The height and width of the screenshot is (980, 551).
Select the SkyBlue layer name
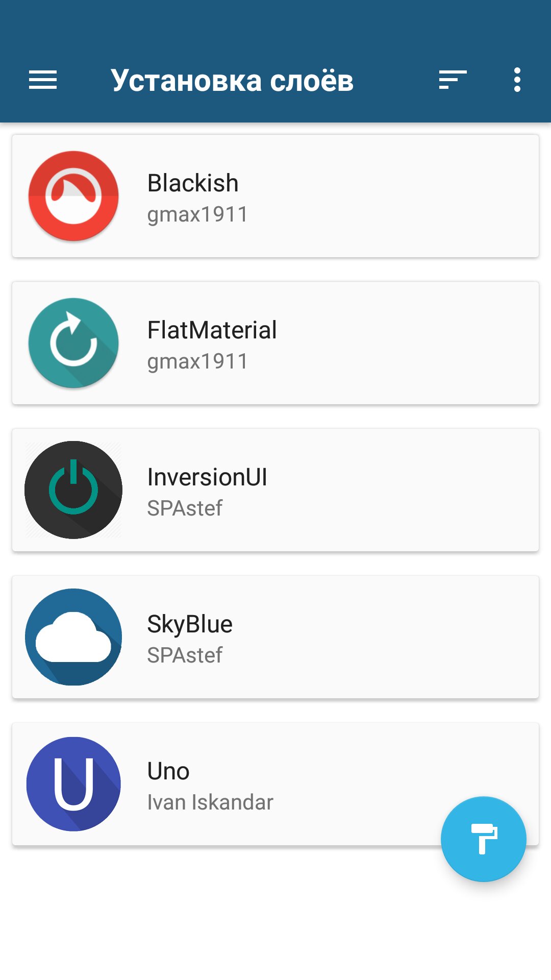click(190, 624)
